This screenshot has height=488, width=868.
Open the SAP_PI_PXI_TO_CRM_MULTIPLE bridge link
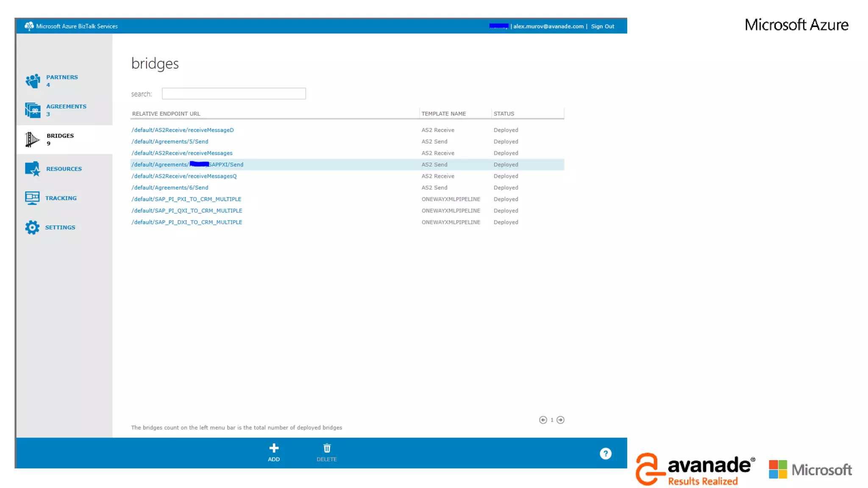186,199
